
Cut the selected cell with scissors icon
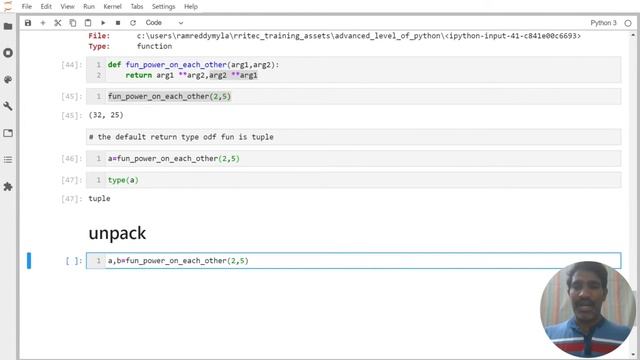58,23
